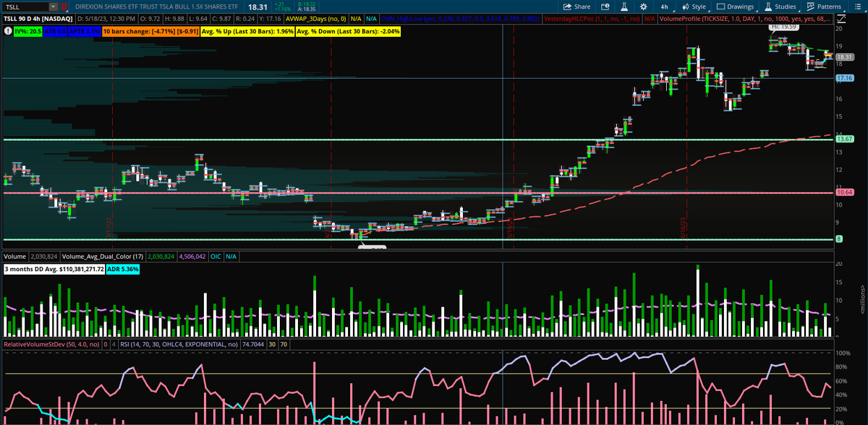868x425 pixels.
Task: Open the Studies menu
Action: (x=780, y=6)
